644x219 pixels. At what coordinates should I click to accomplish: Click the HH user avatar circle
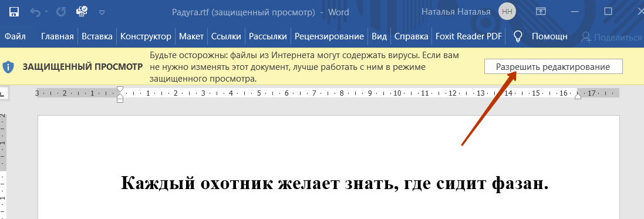tap(507, 12)
